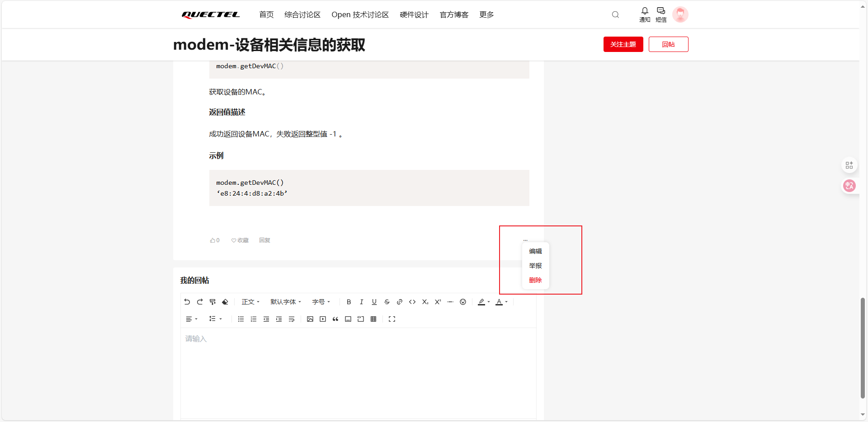Open font color dropdown arrow
868x422 pixels.
pos(506,302)
